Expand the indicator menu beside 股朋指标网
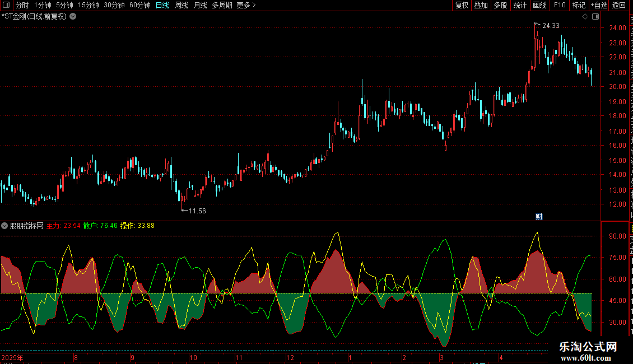Screen dimensions: 633x364 point(4,226)
